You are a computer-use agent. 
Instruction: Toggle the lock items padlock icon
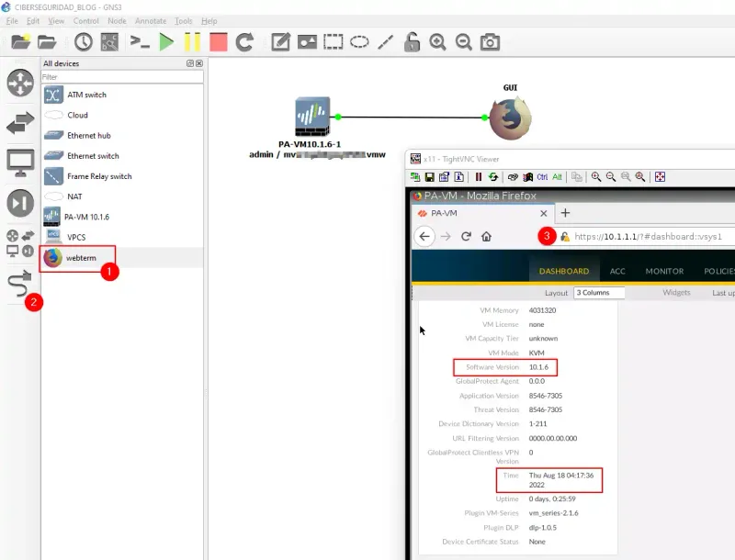tap(412, 41)
